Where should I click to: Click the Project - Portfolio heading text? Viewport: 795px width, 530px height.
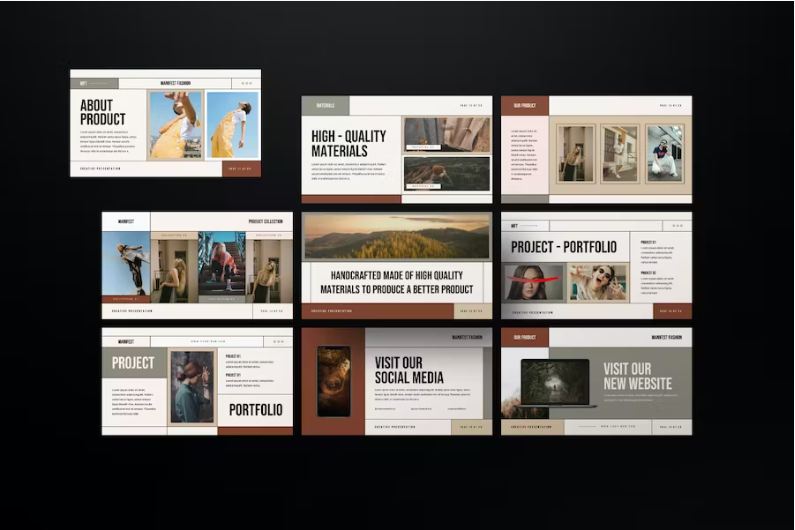pyautogui.click(x=564, y=247)
